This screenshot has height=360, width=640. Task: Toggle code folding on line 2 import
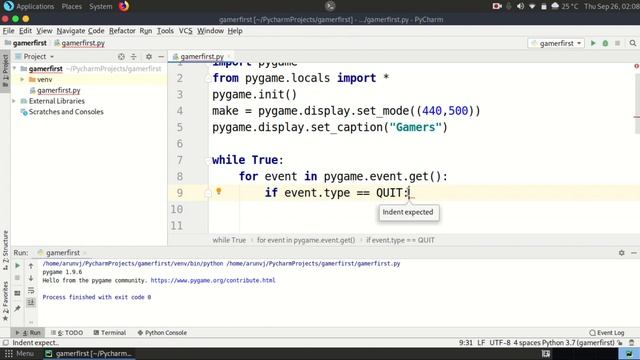207,78
